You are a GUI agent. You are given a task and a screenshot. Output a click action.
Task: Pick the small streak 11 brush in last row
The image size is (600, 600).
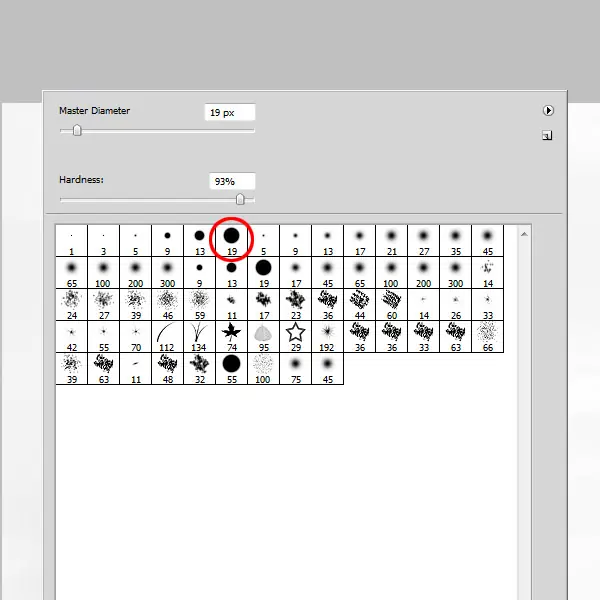(x=135, y=369)
